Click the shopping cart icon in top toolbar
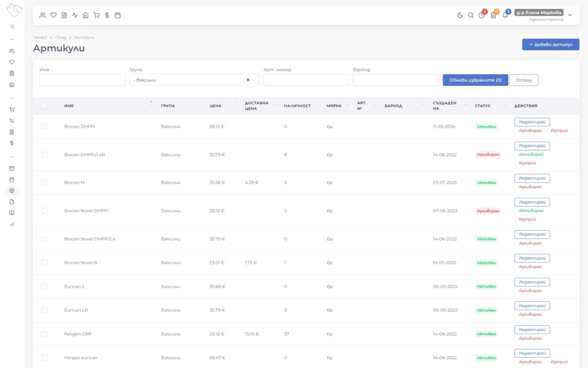The height and width of the screenshot is (368, 588). point(96,15)
